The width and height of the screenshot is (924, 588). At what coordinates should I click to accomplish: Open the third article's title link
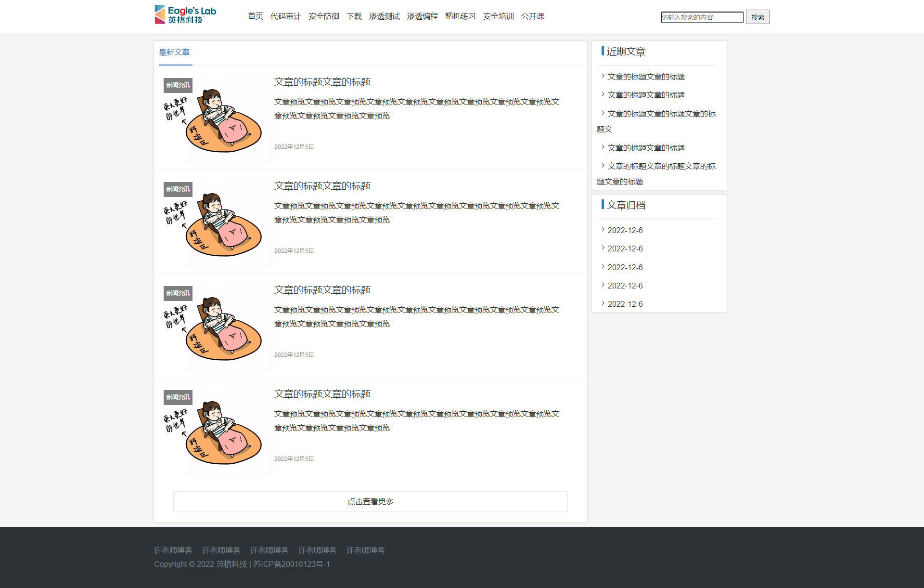click(x=322, y=290)
